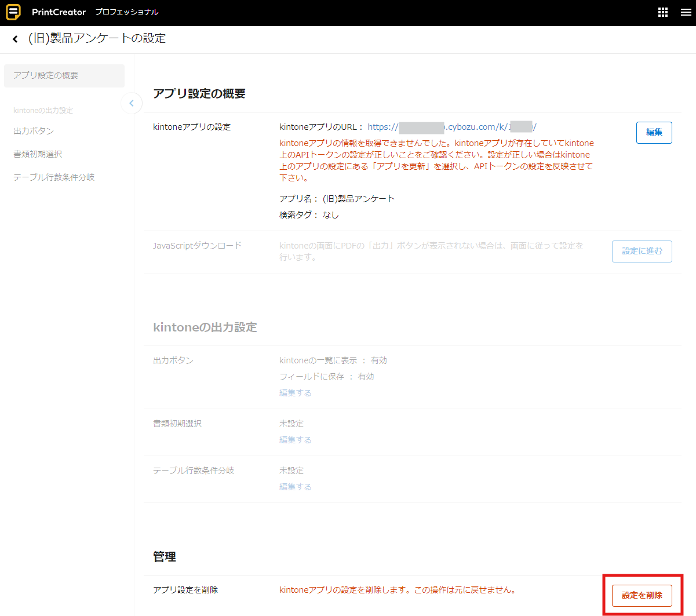696x616 pixels.
Task: Click the kintoneアプリの設定 row label
Action: pos(192,127)
